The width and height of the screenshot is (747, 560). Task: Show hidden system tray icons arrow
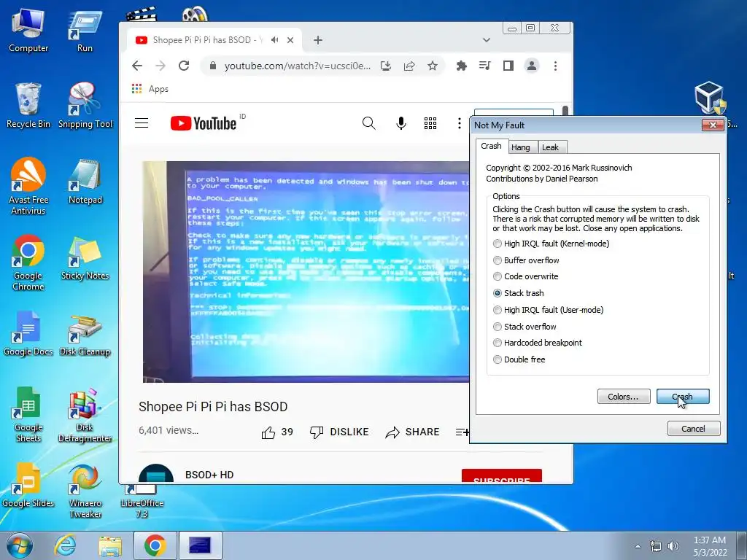[638, 546]
